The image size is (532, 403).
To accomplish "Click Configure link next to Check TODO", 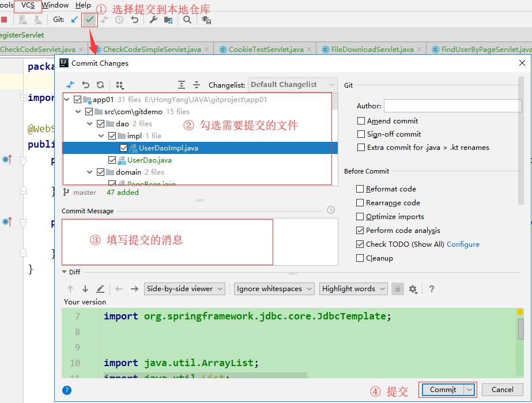I will point(463,244).
